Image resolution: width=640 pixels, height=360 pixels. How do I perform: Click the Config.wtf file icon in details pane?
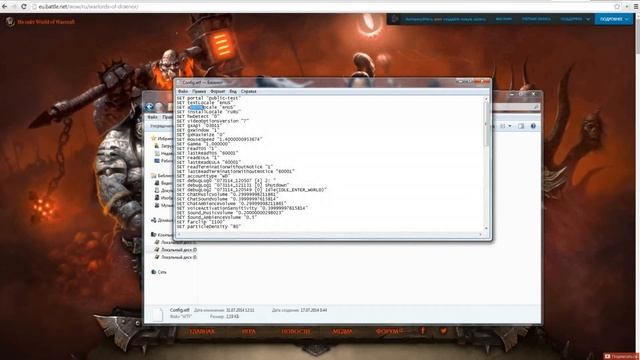click(158, 314)
